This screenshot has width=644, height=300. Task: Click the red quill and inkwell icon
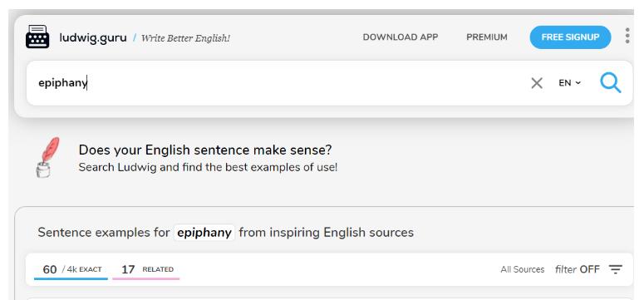(47, 157)
